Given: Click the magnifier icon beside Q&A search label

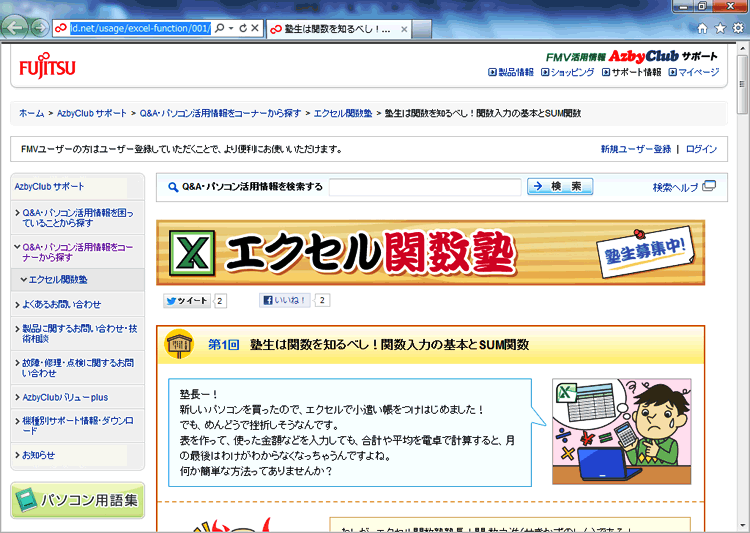Looking at the screenshot, I should coord(173,187).
